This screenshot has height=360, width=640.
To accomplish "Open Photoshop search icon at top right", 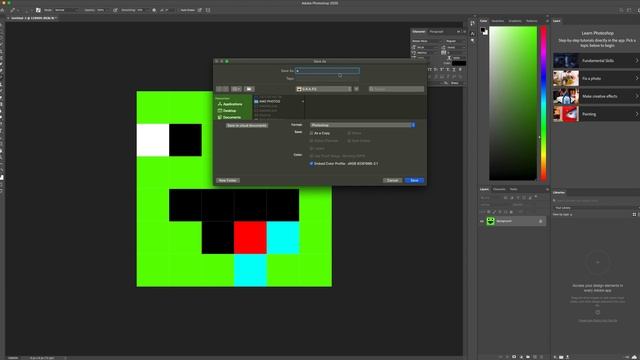I will 621,10.
